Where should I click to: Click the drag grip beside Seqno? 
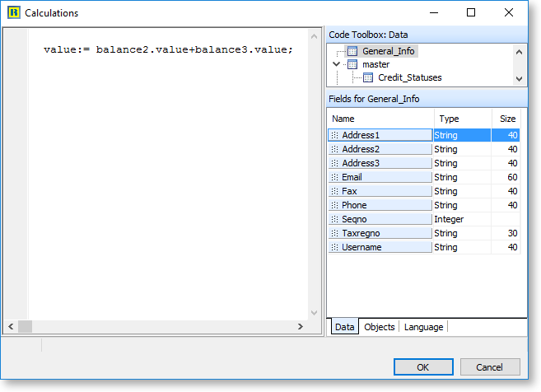point(334,219)
